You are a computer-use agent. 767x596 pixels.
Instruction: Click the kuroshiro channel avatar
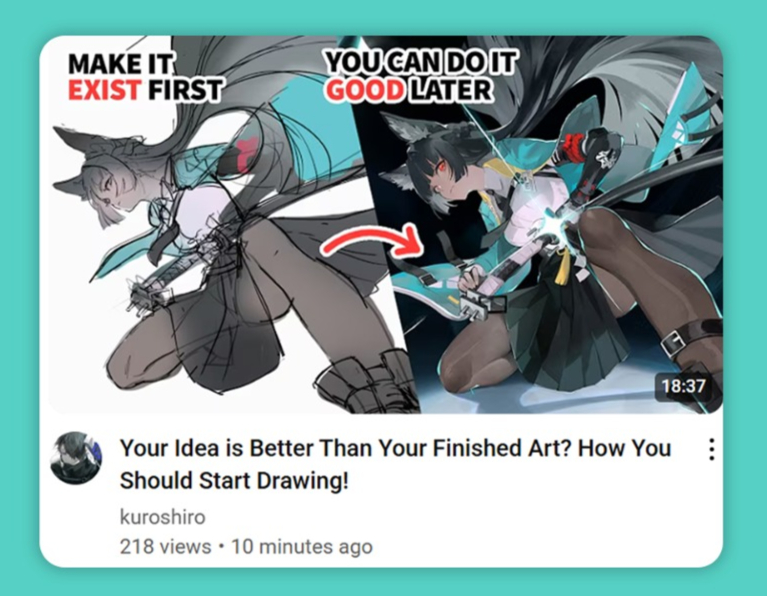[76, 458]
